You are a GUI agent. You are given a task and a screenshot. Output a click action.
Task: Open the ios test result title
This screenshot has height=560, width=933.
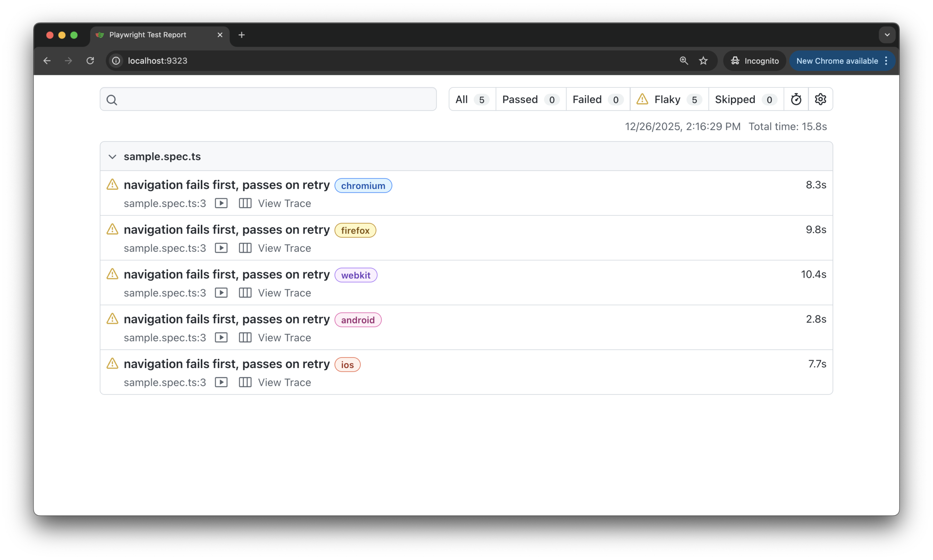(226, 364)
